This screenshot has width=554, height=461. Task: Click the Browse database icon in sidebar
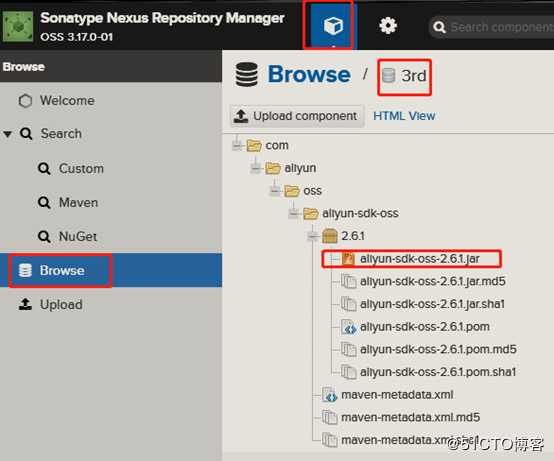click(x=25, y=270)
